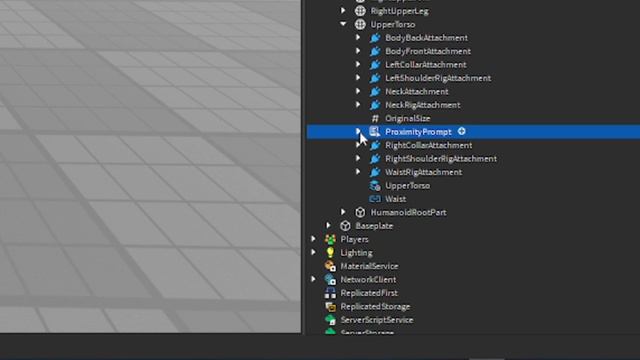
Task: Select the OriginalSize label
Action: point(408,119)
